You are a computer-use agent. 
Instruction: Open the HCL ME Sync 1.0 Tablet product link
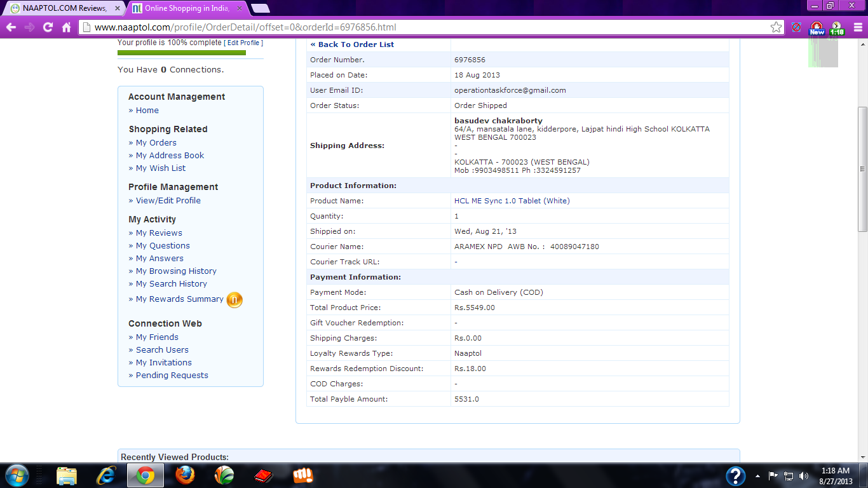coord(512,201)
